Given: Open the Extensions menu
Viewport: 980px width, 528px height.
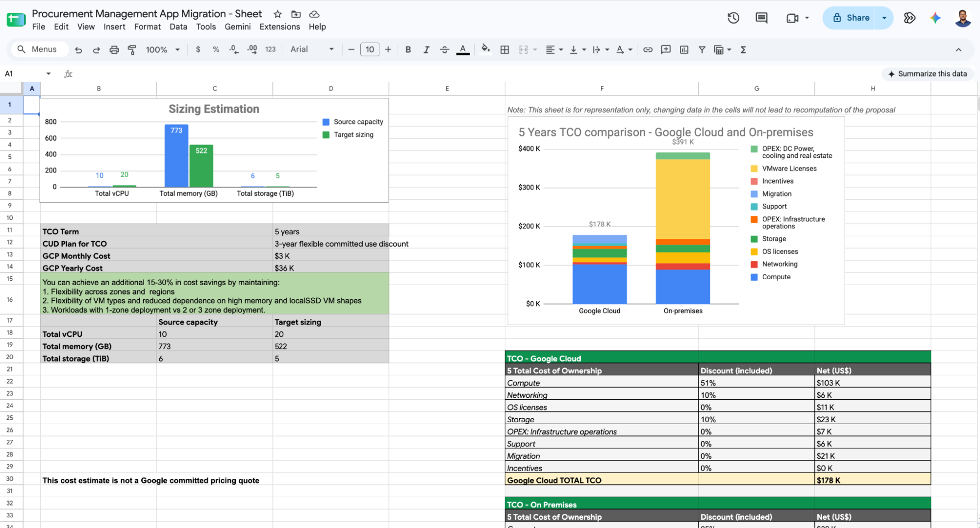Looking at the screenshot, I should (x=280, y=27).
